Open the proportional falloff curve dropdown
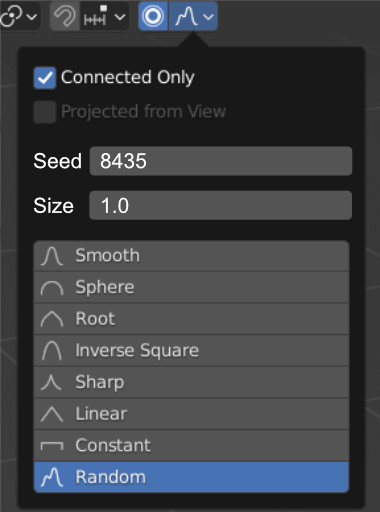 click(194, 16)
